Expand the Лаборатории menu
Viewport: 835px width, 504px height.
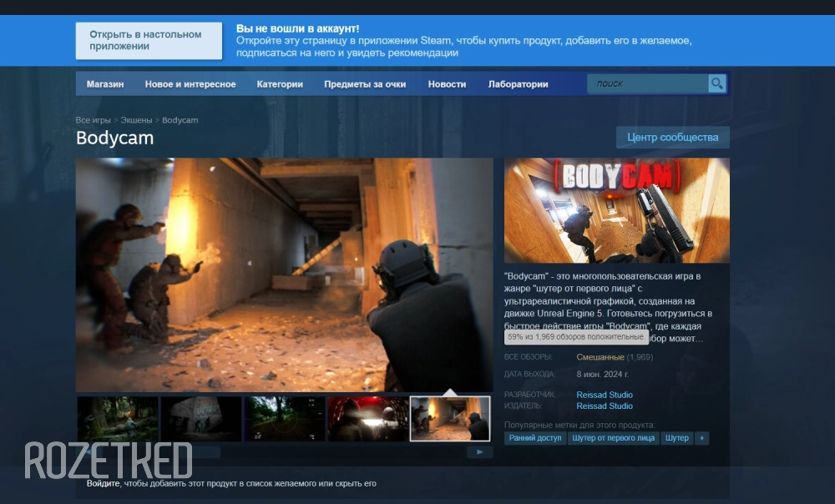click(x=518, y=84)
